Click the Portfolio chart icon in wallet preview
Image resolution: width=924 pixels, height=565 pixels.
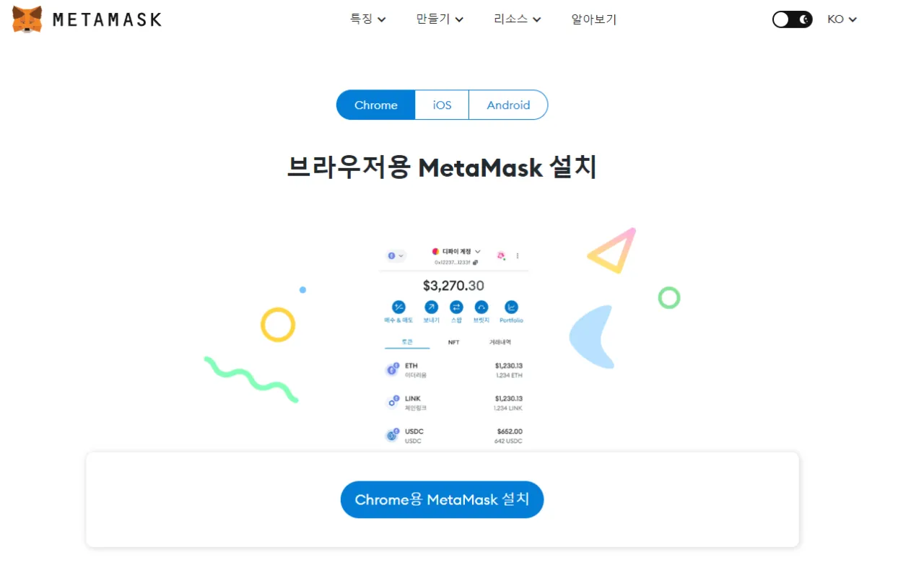pos(511,307)
